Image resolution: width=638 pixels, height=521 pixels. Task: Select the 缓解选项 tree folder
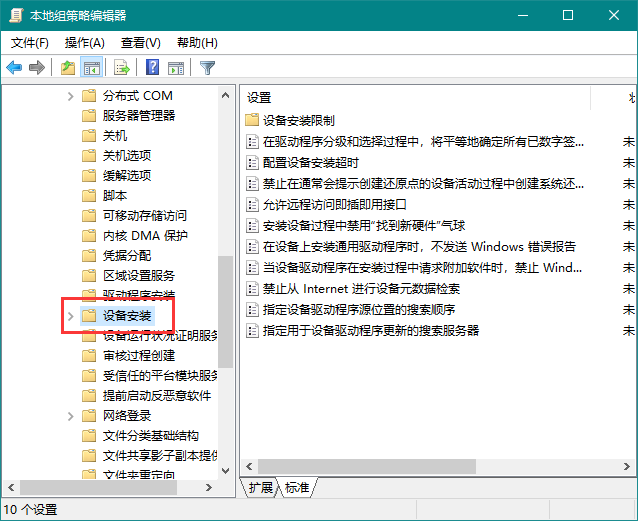(x=127, y=175)
